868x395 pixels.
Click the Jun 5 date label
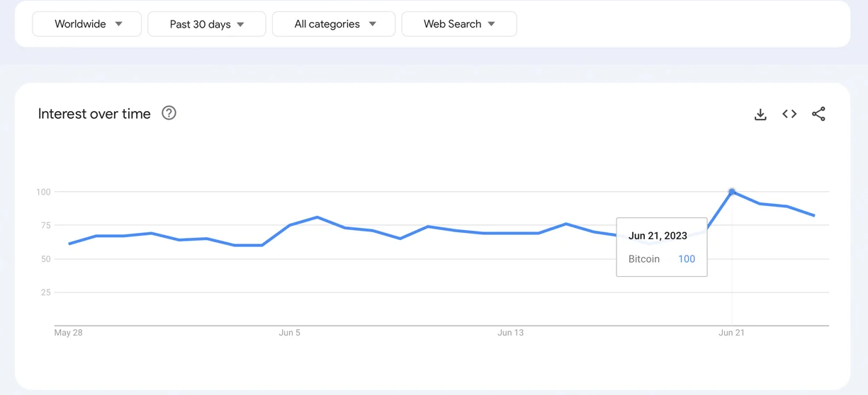click(x=289, y=333)
